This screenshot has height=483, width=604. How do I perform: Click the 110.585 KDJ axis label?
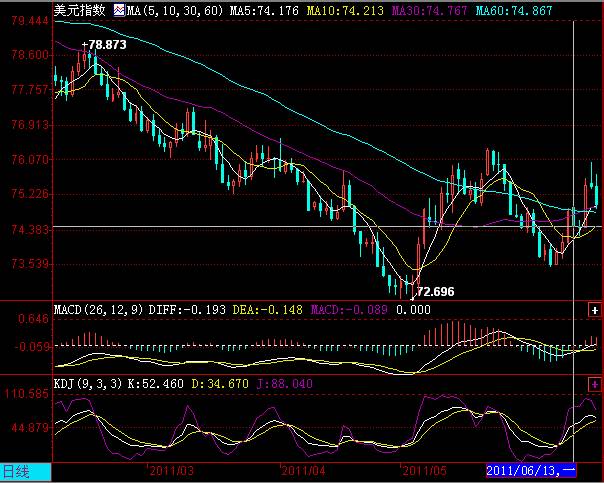[27, 394]
